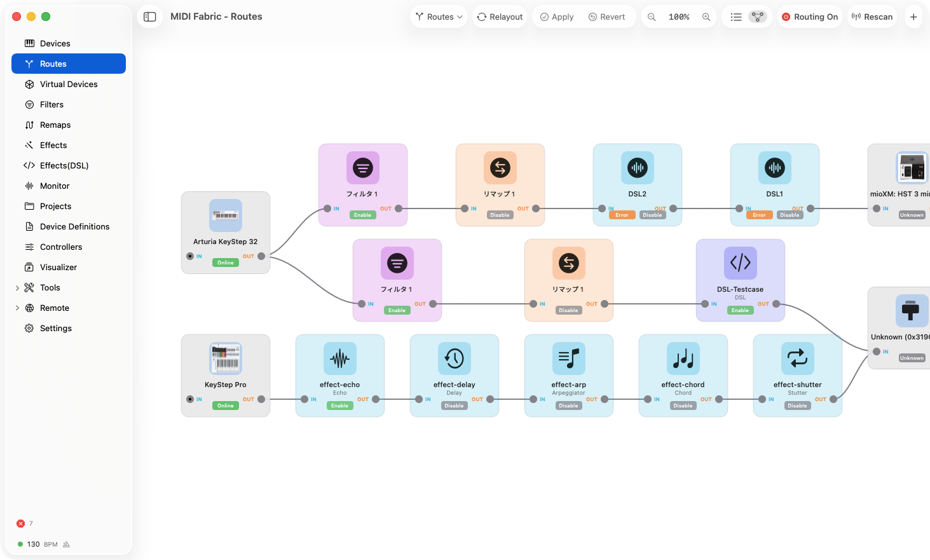Open Filters in the sidebar
The height and width of the screenshot is (560, 930).
tap(69, 105)
